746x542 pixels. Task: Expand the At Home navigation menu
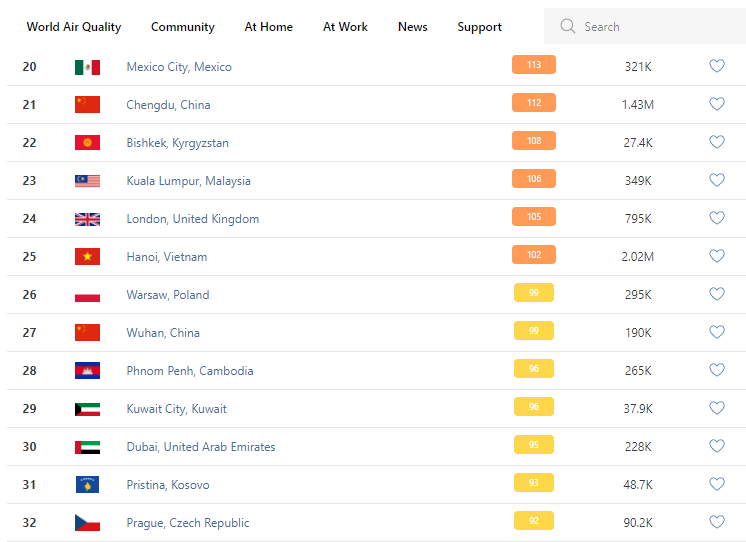point(269,27)
